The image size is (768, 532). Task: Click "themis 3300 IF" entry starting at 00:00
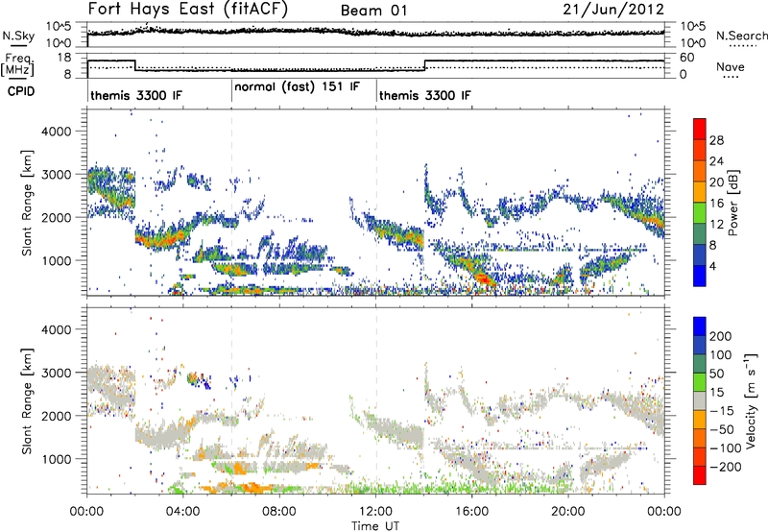pyautogui.click(x=136, y=95)
